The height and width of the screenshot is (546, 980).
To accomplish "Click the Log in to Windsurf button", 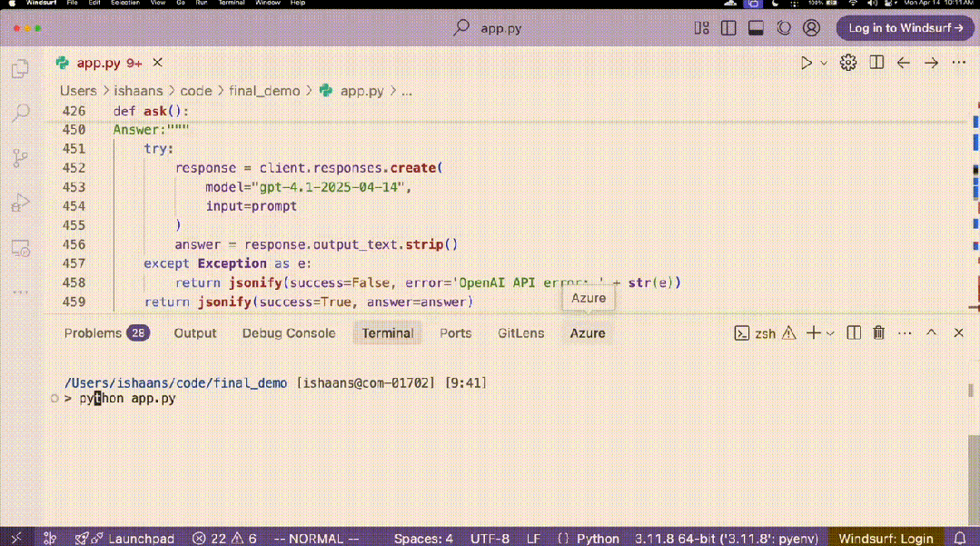I will pos(905,28).
